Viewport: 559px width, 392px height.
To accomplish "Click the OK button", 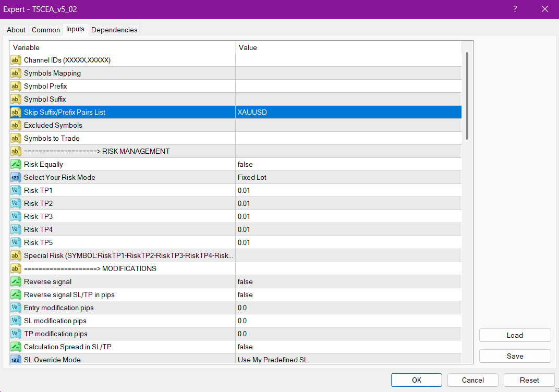I will [x=416, y=380].
